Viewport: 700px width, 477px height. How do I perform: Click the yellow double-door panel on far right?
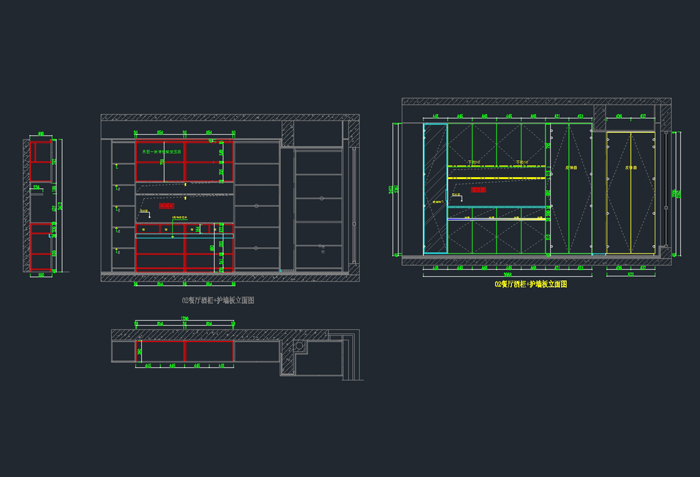point(631,190)
